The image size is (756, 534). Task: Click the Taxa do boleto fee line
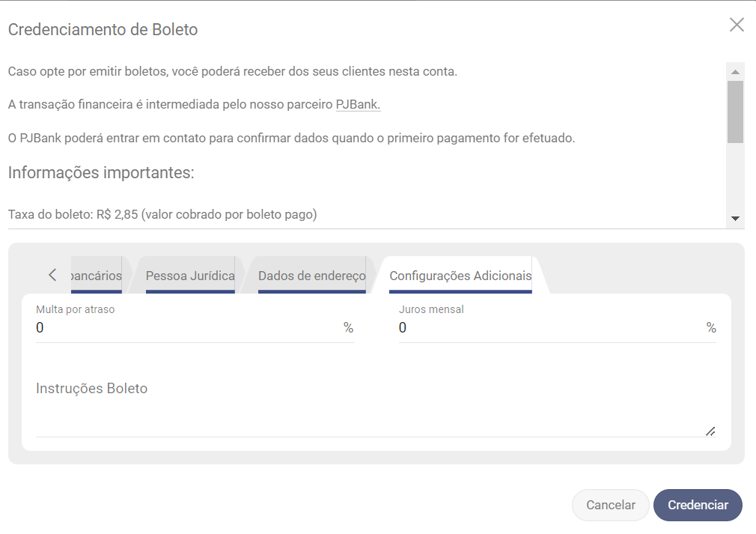[162, 215]
